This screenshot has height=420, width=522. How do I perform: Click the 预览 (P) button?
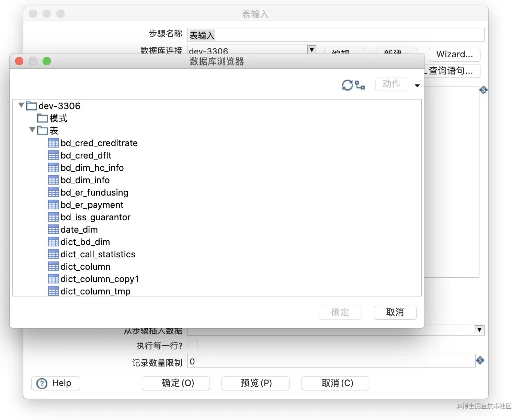[256, 383]
